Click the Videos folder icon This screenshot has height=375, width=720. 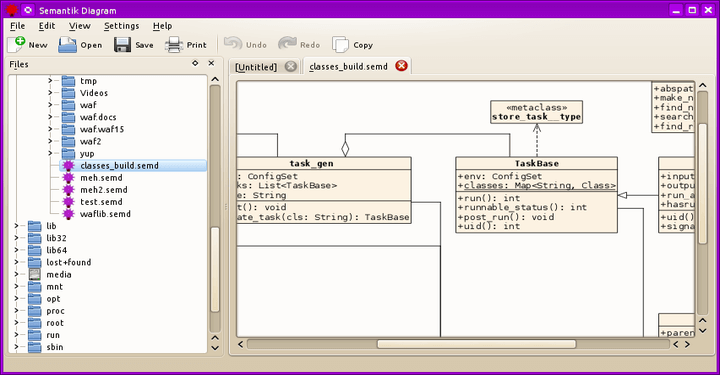click(68, 93)
